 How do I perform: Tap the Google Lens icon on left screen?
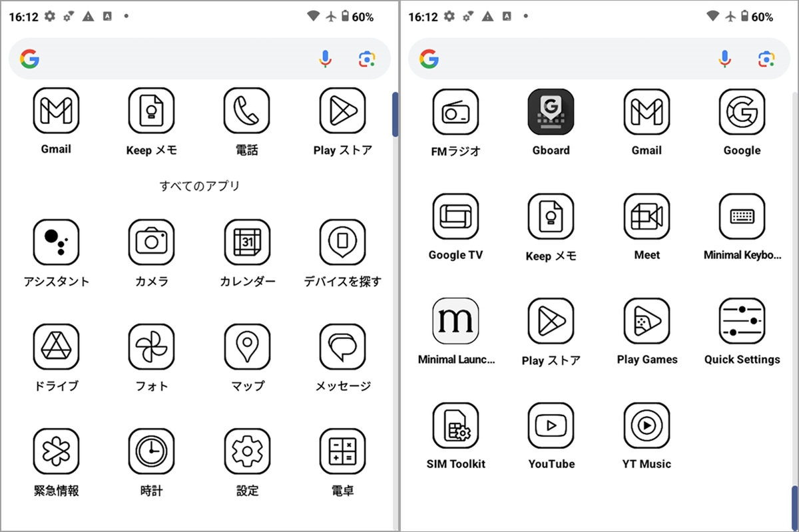(367, 59)
